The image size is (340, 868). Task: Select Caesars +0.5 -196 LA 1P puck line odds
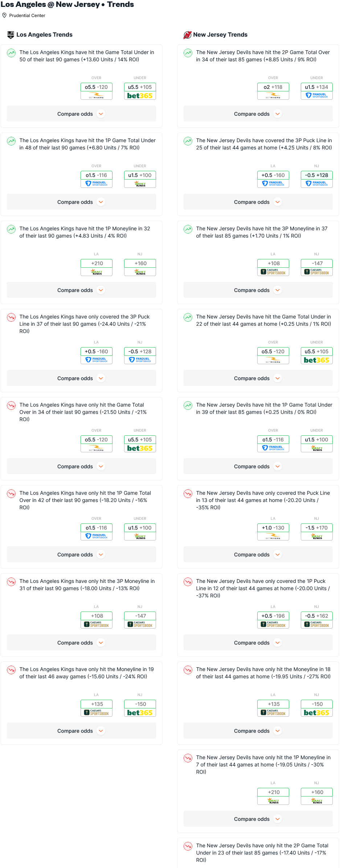[273, 620]
